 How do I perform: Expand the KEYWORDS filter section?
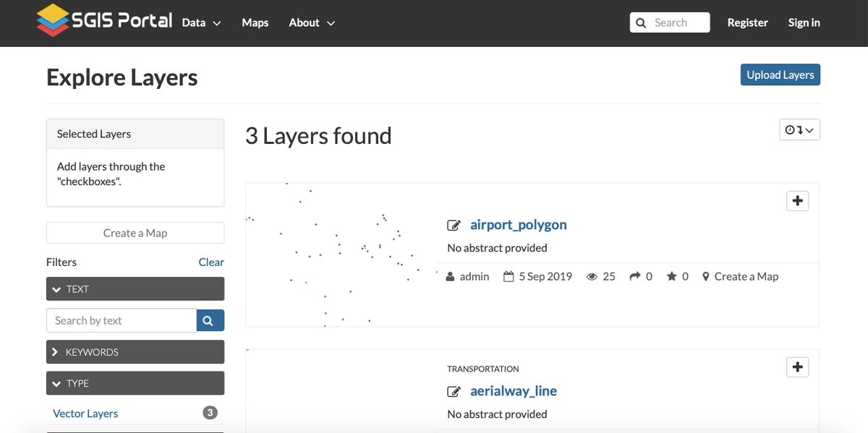(135, 352)
